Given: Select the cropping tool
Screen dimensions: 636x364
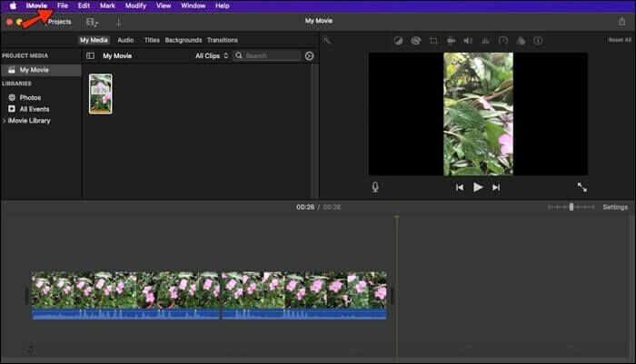Looking at the screenshot, I should [x=433, y=41].
